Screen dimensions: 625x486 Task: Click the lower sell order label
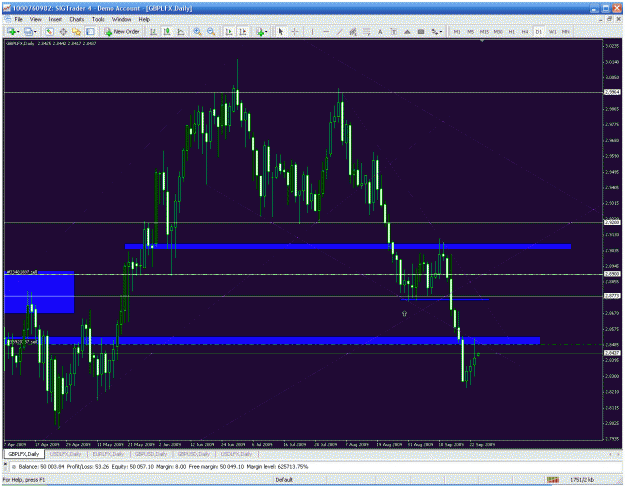coord(22,342)
